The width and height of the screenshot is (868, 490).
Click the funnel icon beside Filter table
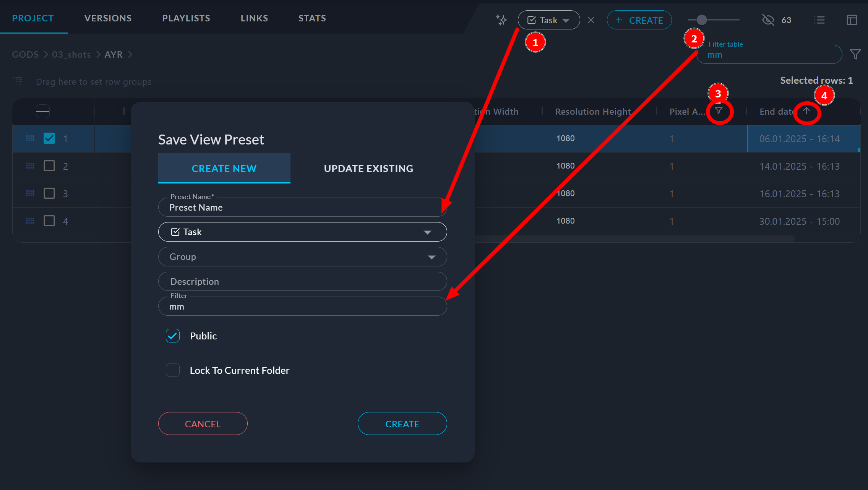coord(855,54)
